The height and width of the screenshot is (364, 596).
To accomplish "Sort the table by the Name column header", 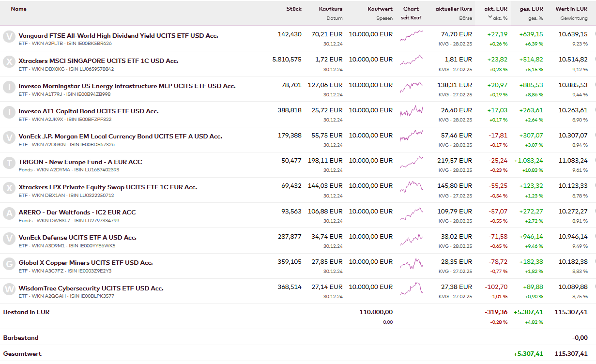I will pyautogui.click(x=18, y=9).
